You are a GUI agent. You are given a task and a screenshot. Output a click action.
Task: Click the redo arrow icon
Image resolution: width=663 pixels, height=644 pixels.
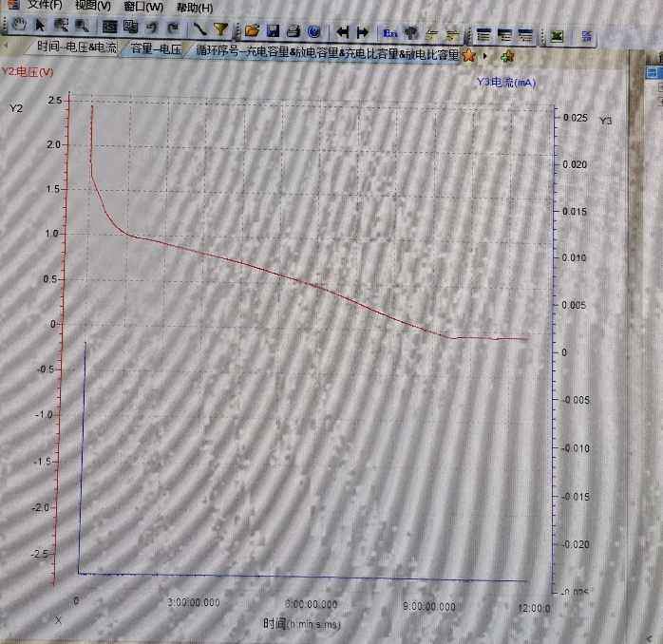click(173, 28)
